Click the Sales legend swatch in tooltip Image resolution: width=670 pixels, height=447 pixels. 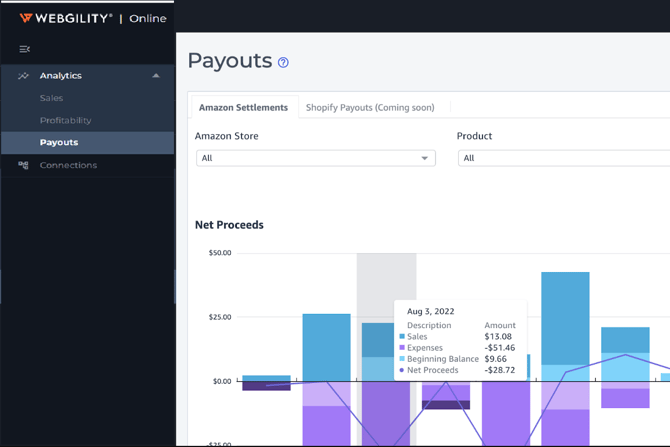(x=402, y=336)
